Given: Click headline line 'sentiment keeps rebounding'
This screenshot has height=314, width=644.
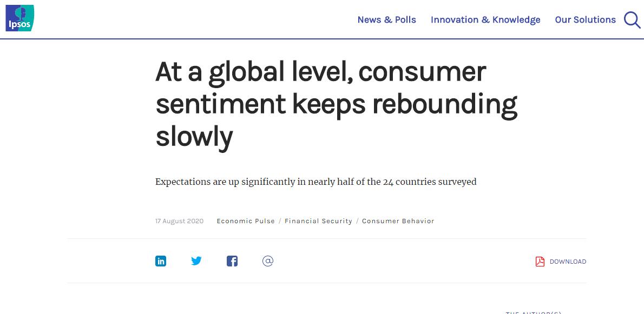Looking at the screenshot, I should pos(336,104).
